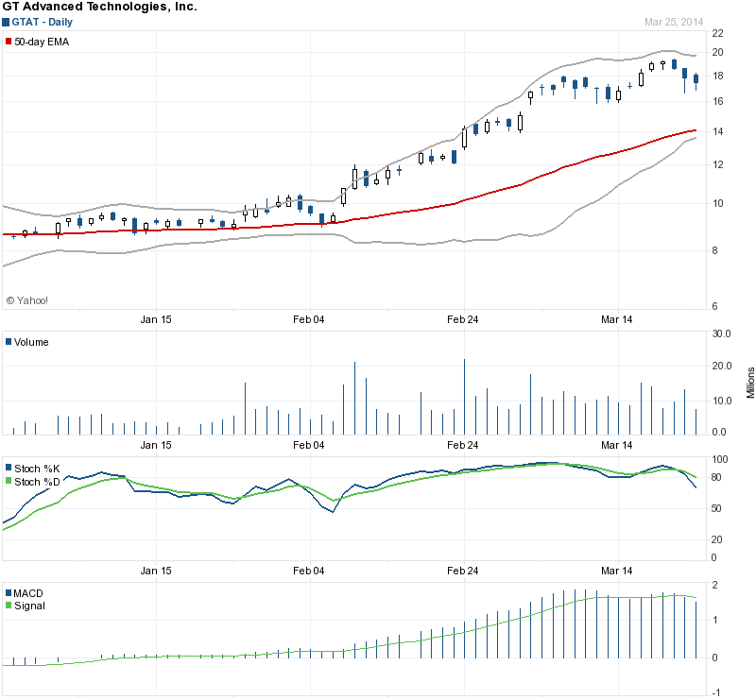The height and width of the screenshot is (700, 756).
Task: Click the blue MACD legend square
Action: [x=9, y=593]
